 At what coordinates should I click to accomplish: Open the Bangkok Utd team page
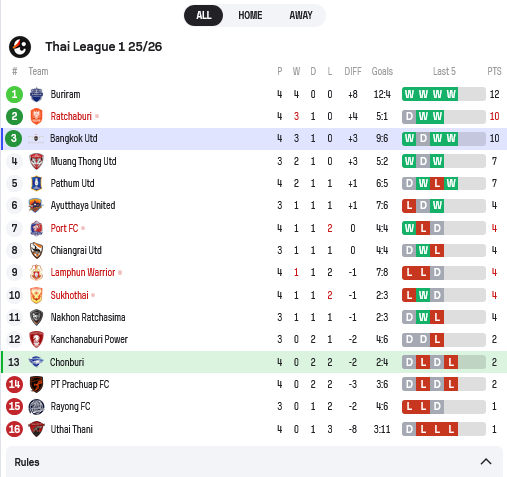pos(74,138)
